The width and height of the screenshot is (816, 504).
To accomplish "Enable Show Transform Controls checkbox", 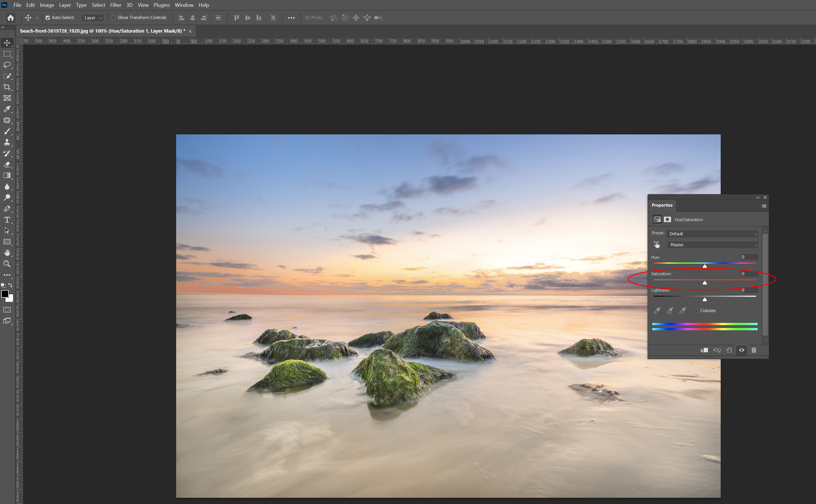I will pyautogui.click(x=114, y=18).
